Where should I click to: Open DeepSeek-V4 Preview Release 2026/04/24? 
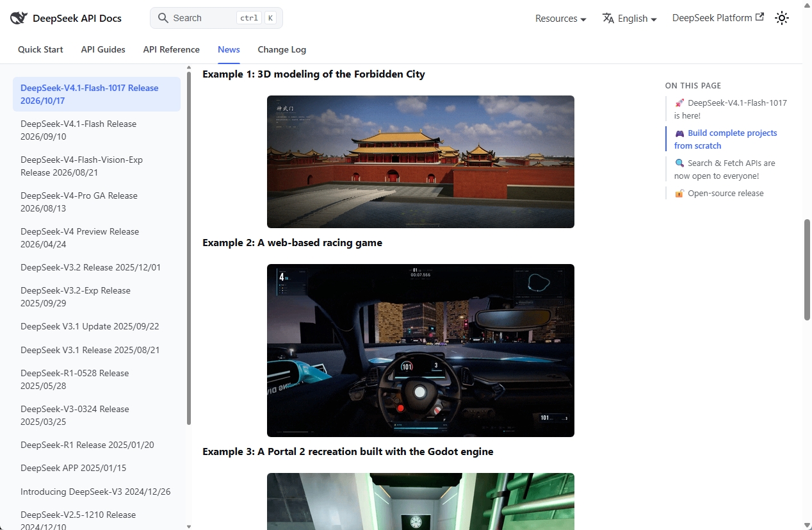point(97,238)
